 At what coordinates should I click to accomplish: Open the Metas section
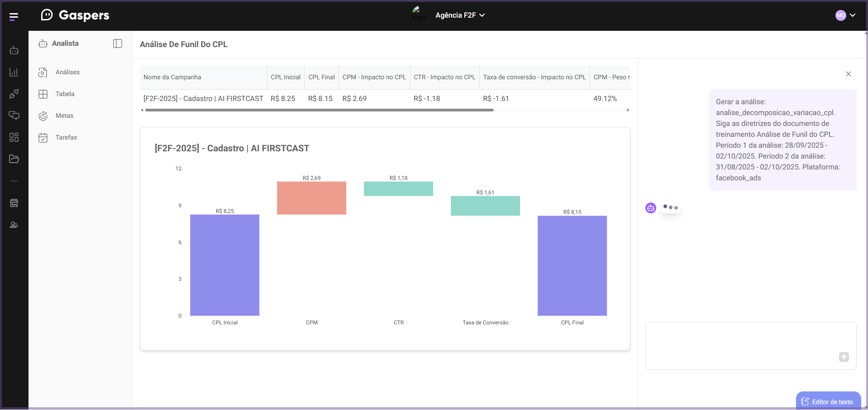point(64,116)
